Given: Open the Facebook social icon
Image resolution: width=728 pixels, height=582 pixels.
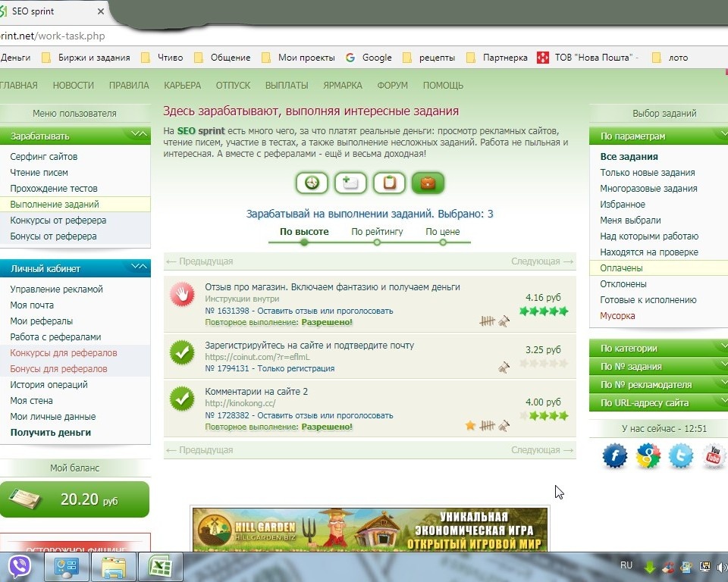Looking at the screenshot, I should pos(615,455).
